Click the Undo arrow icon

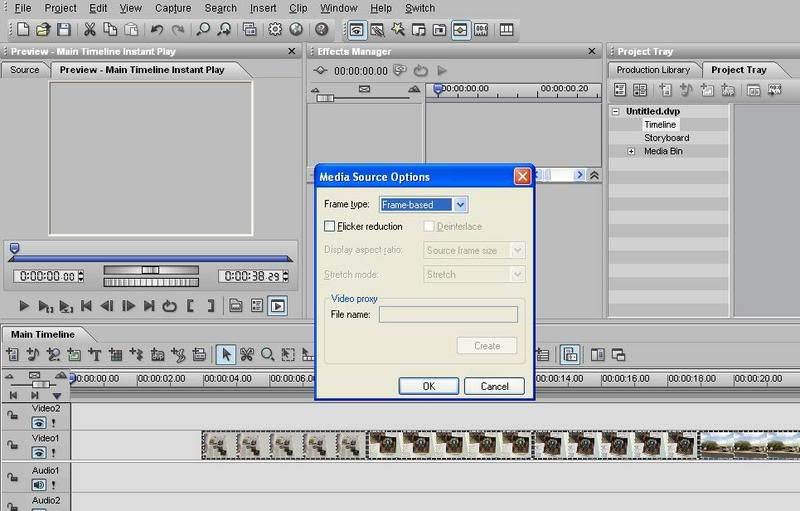tap(157, 30)
